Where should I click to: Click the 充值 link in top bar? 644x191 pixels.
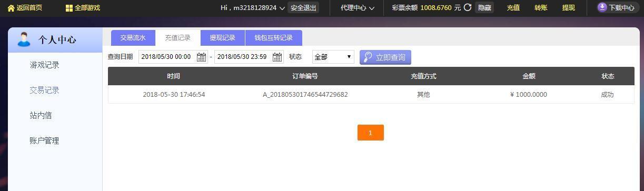(x=513, y=8)
